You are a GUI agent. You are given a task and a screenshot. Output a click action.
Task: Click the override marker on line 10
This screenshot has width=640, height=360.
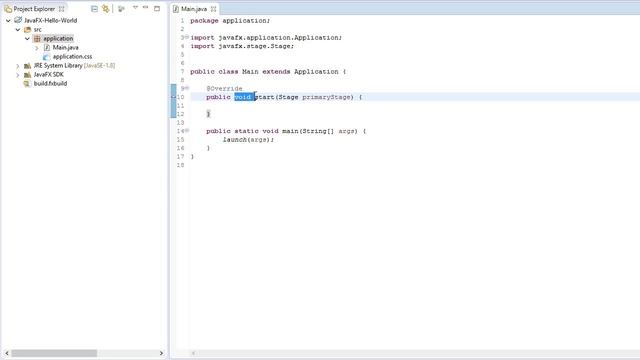[173, 97]
